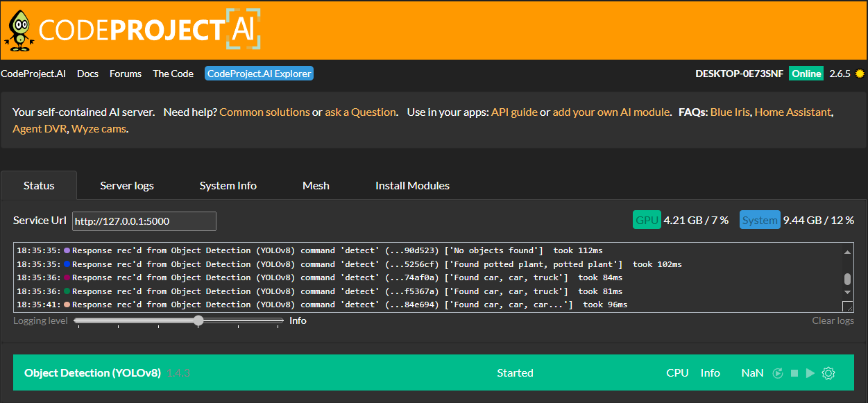The width and height of the screenshot is (868, 403).
Task: Start the Object Detection (YOLOv8) module
Action: tap(810, 373)
